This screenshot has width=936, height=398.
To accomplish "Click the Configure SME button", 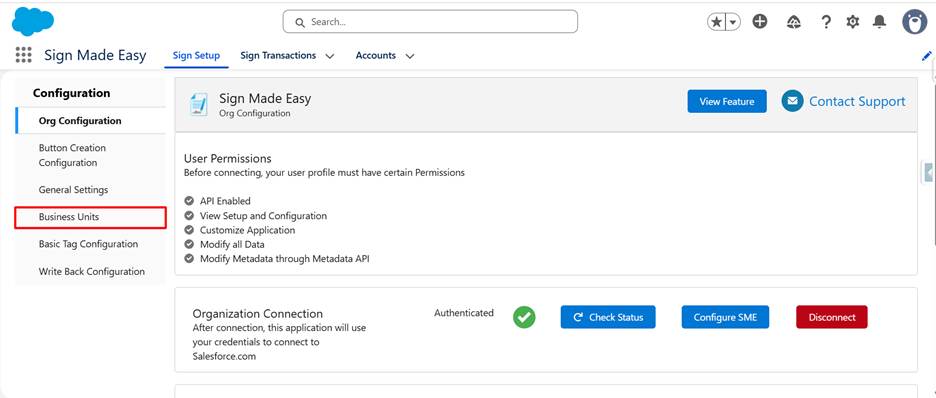I will click(725, 317).
